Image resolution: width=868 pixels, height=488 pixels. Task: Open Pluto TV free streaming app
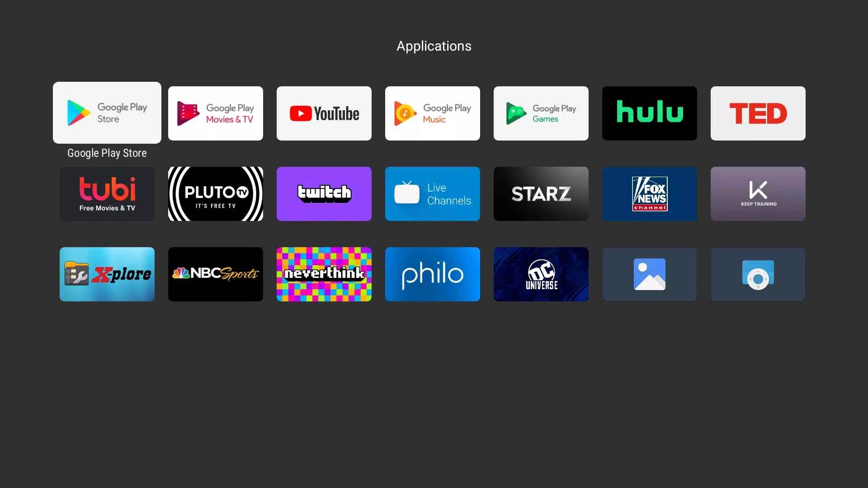(x=216, y=194)
